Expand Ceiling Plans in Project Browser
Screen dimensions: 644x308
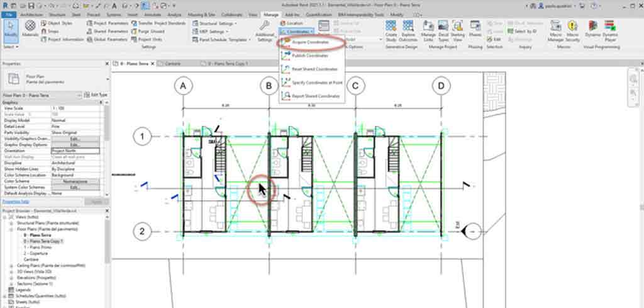[x=11, y=266]
